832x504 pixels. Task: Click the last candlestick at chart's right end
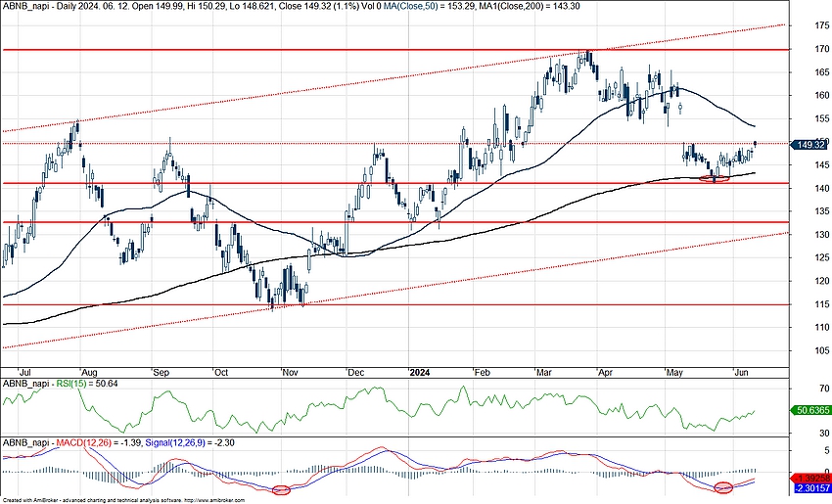click(755, 144)
